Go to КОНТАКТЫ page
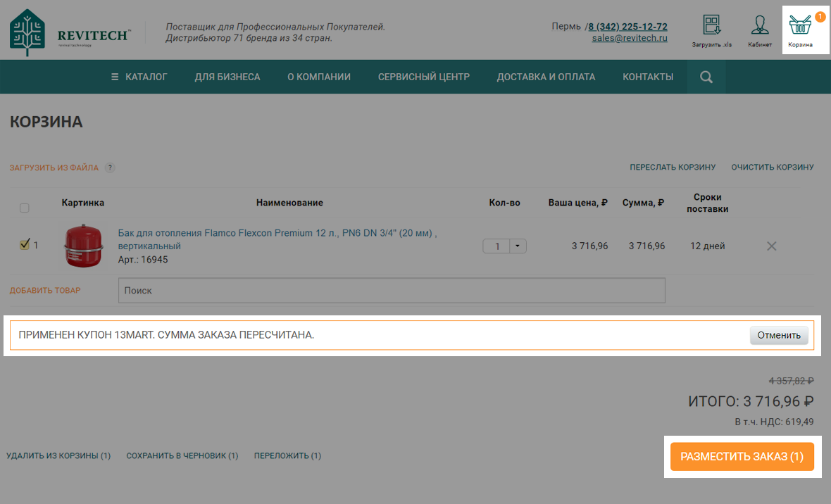 [648, 77]
